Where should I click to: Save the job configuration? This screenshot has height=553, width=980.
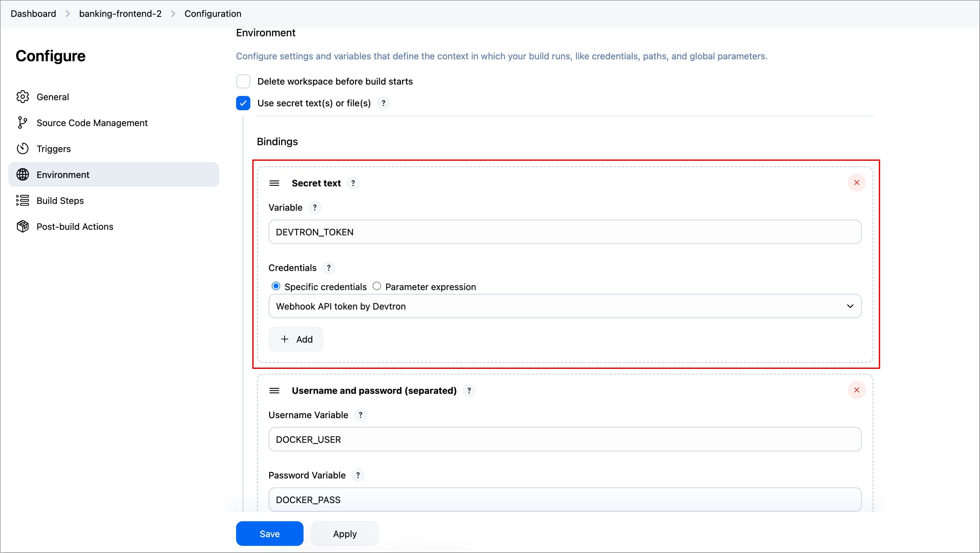[269, 534]
